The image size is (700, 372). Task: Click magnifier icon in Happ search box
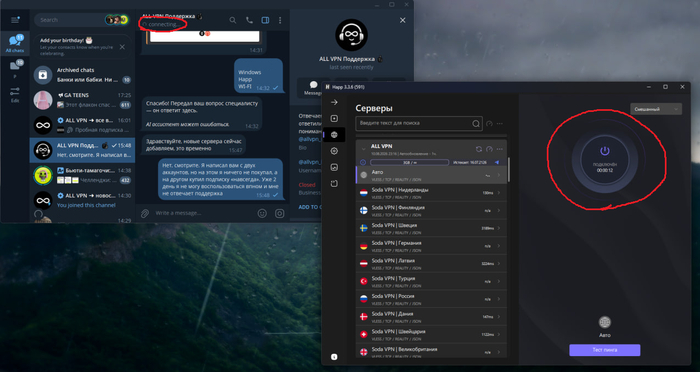[476, 124]
